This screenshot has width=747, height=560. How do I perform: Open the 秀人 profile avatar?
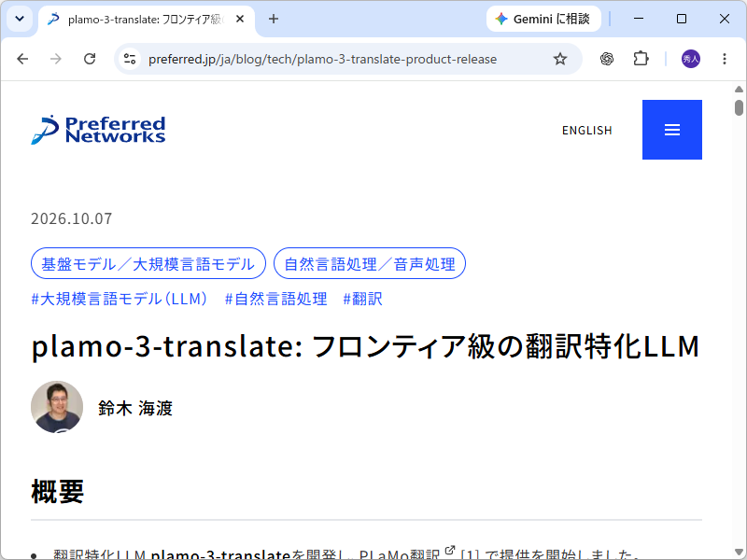point(691,59)
